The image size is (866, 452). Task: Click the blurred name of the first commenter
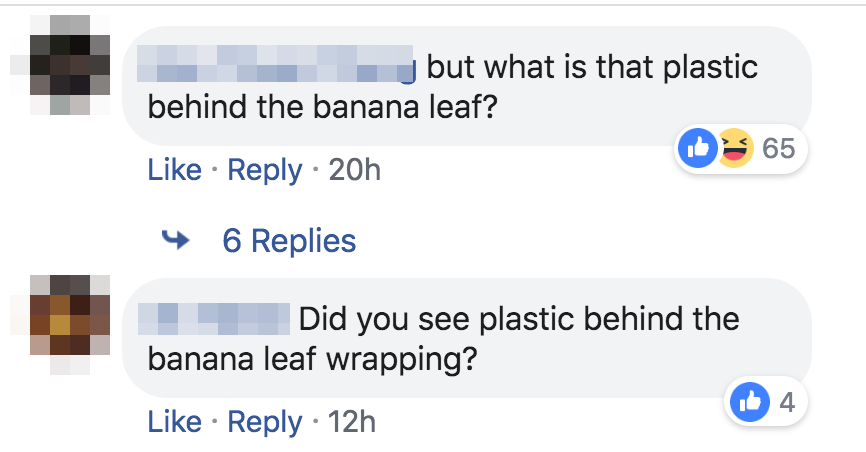point(280,64)
